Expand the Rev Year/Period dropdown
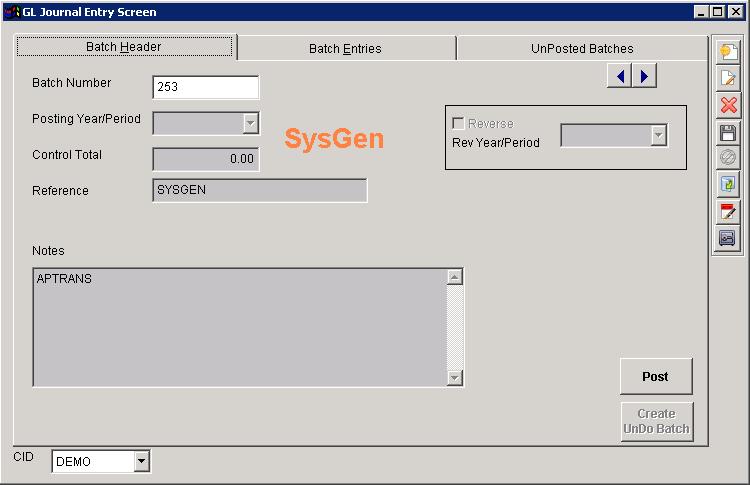This screenshot has width=750, height=485. click(658, 136)
